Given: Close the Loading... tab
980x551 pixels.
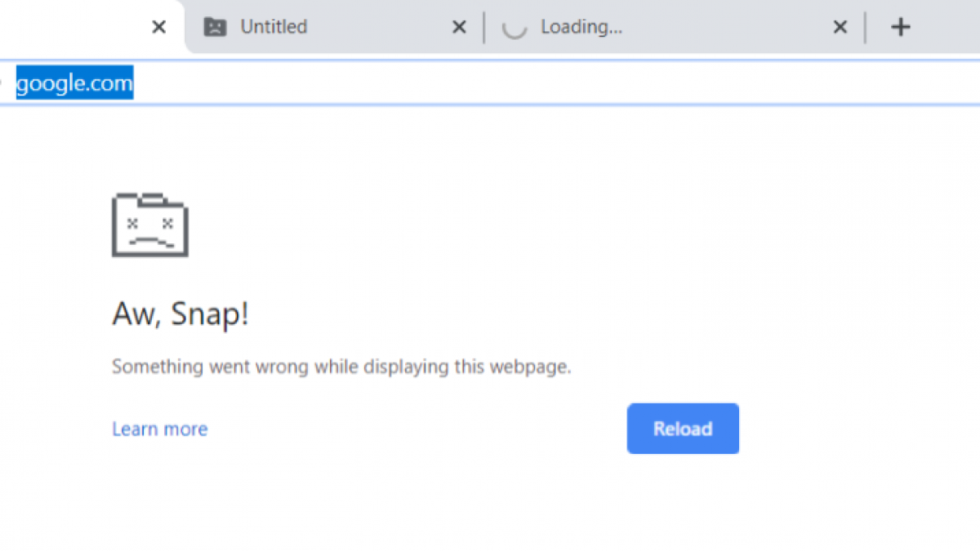Looking at the screenshot, I should [x=840, y=28].
